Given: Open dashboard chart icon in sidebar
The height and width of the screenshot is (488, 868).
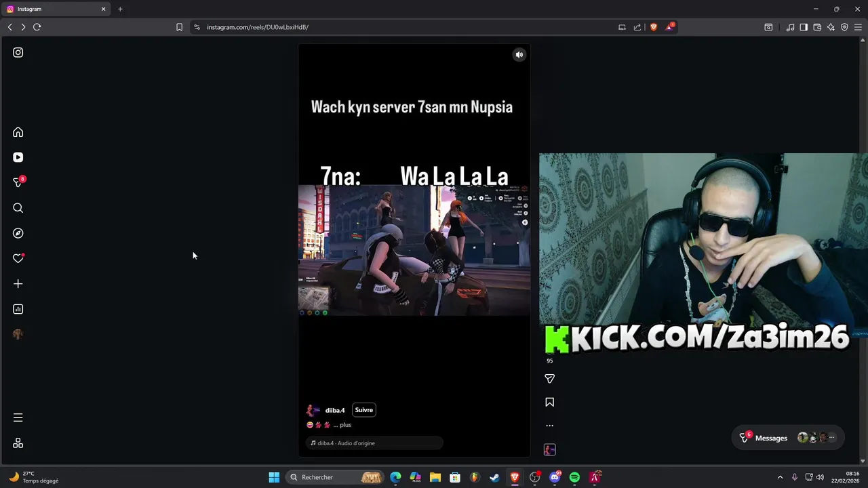Looking at the screenshot, I should pos(18,309).
